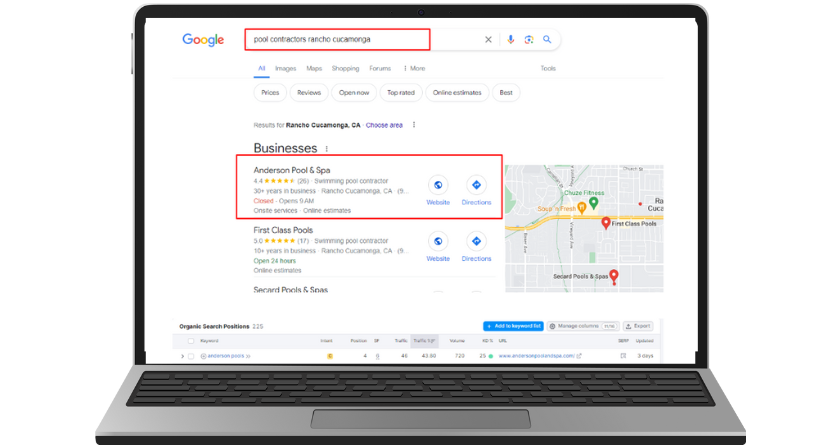Sort by the KD % column header
The image size is (837, 445).
(x=487, y=341)
